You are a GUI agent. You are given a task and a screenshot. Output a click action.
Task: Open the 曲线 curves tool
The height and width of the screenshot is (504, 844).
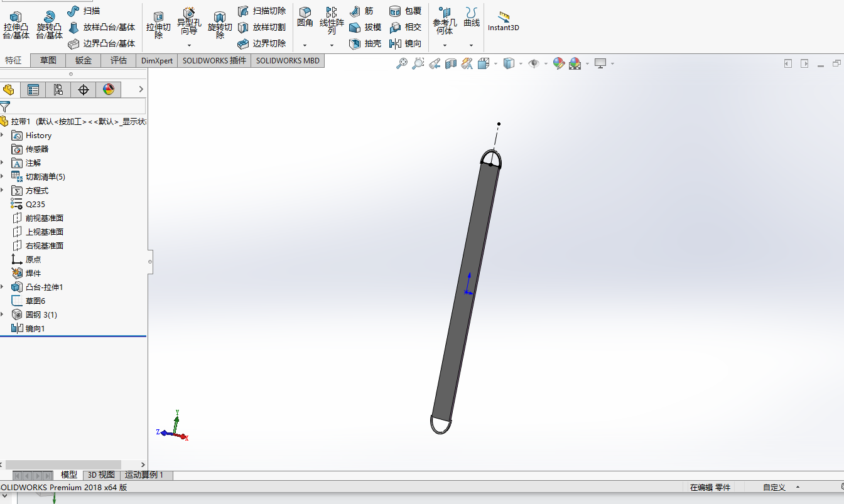[x=472, y=18]
